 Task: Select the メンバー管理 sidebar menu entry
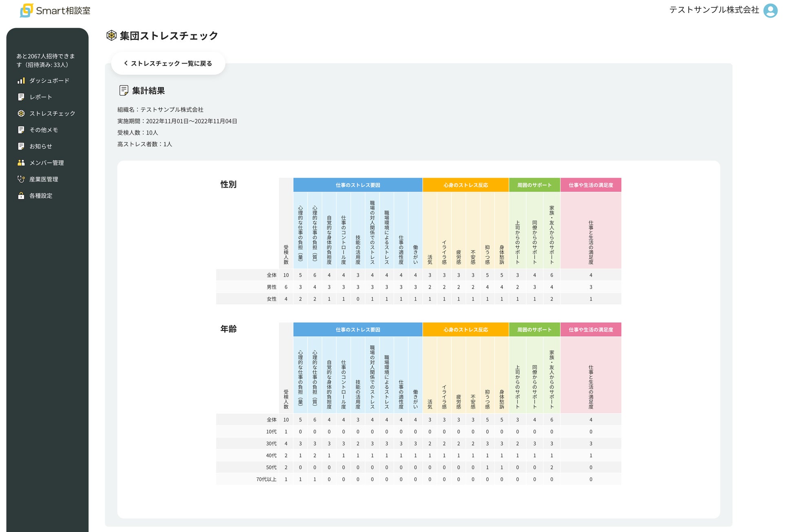46,163
